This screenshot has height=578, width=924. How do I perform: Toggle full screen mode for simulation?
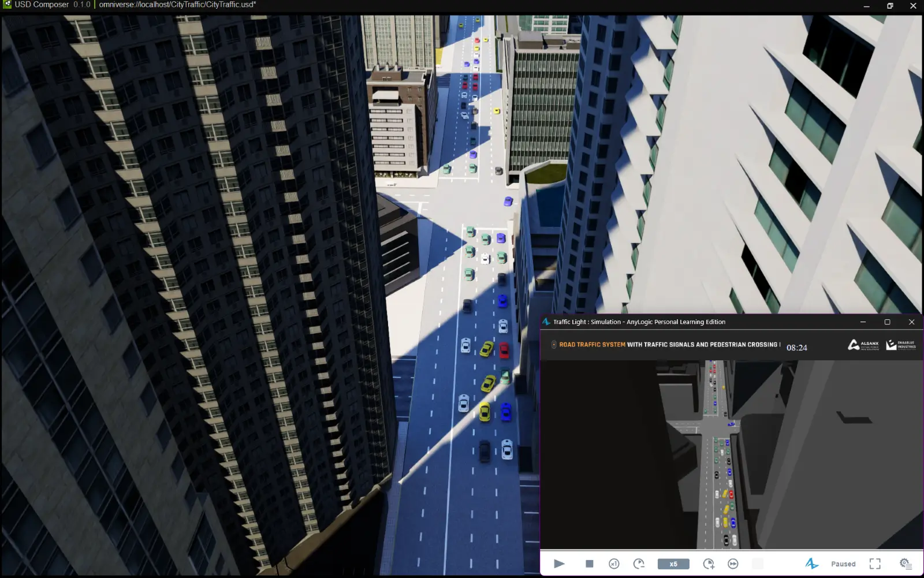pos(875,564)
